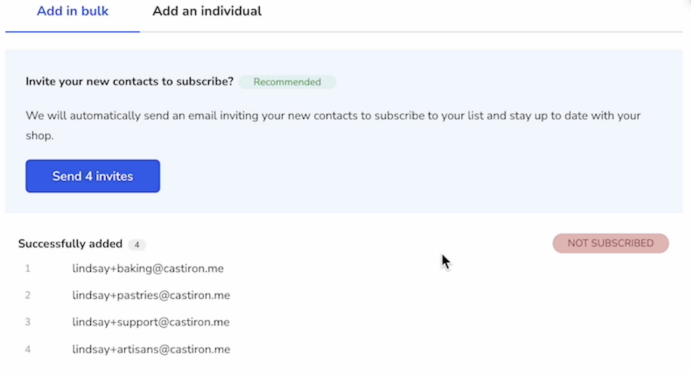Screen dimensions: 691x375
Task: Select the lindsay+pastries@castiron.me email
Action: (x=151, y=295)
